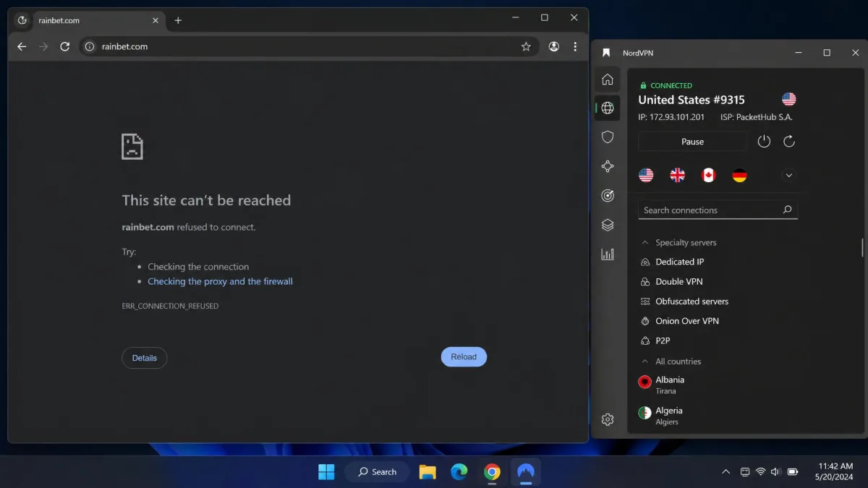This screenshot has width=868, height=488.
Task: Click the volume icon in system tray
Action: pos(775,472)
